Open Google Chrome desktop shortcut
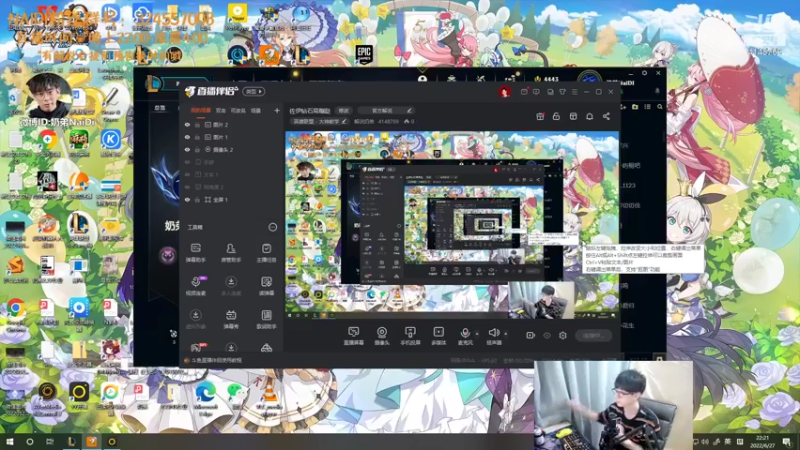Screen dimensions: 800x450 tap(16, 312)
